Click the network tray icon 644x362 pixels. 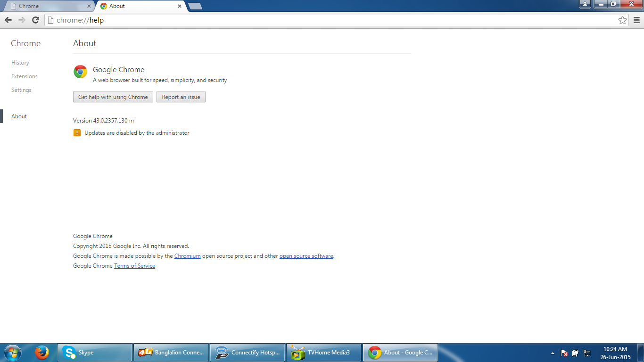tap(587, 353)
